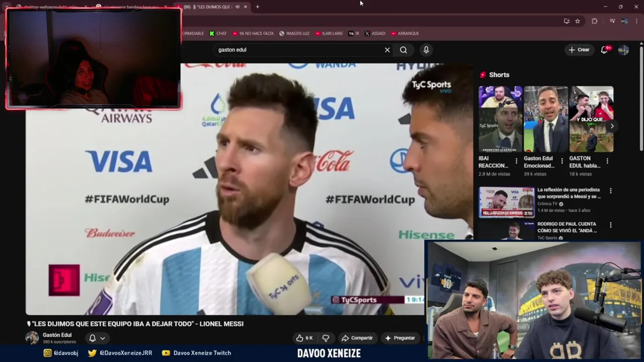Viewport: 644px width, 362px height.
Task: Click the '380 k suscriptores' text
Action: click(x=59, y=342)
